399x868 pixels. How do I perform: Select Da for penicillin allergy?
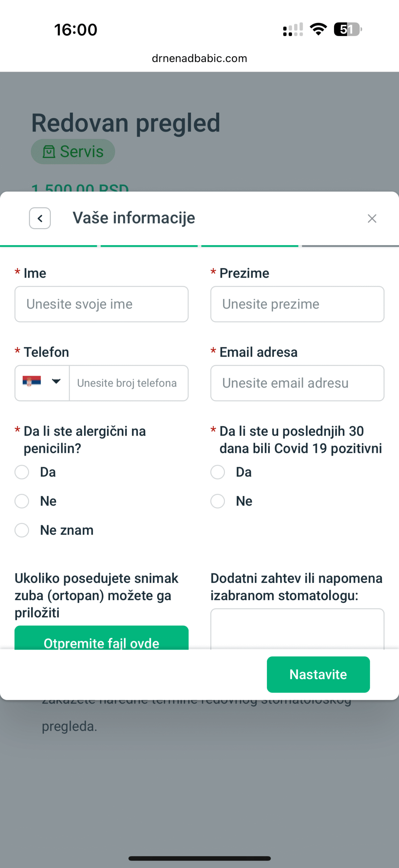pos(22,472)
